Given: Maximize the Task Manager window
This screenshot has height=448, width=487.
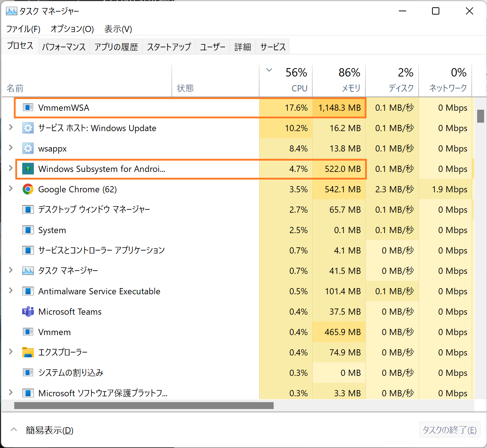Looking at the screenshot, I should (x=436, y=11).
